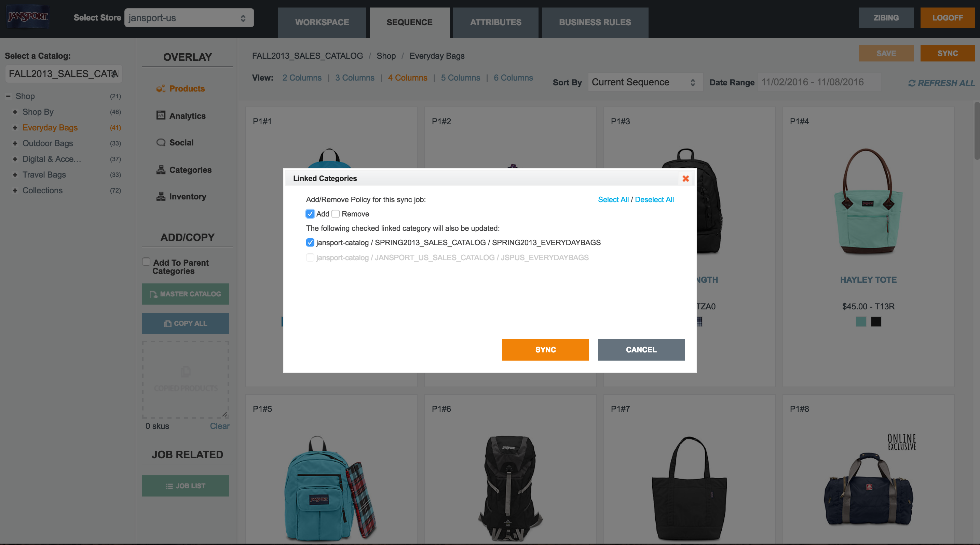Toggle JSPUS_EVERYDAYBAGS linked category checkbox
Viewport: 980px width, 545px height.
[x=310, y=258]
